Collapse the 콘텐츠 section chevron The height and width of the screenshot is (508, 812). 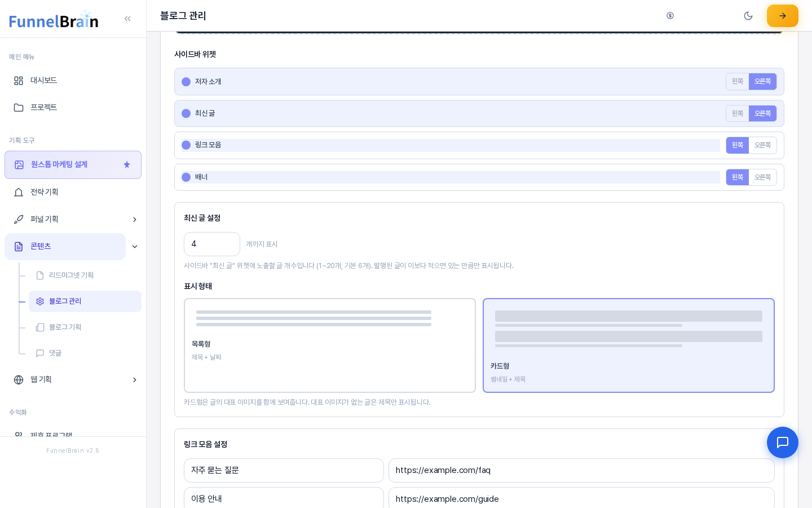coord(135,247)
